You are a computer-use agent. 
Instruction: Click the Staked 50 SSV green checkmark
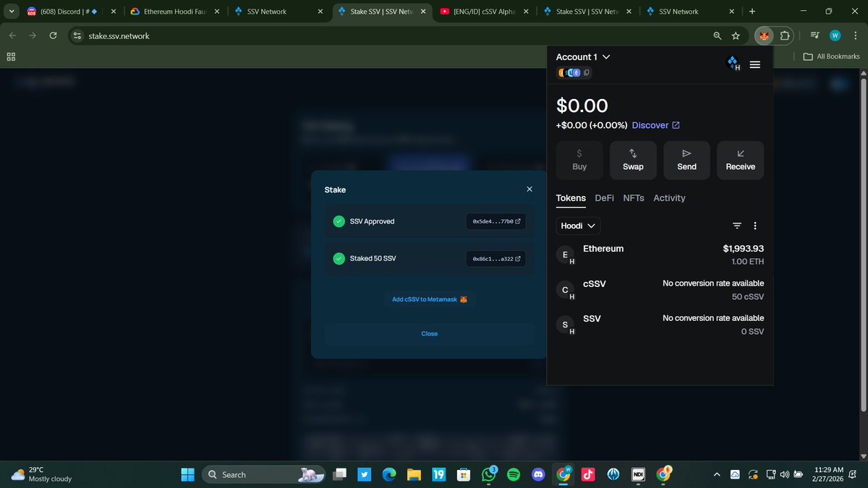click(x=339, y=258)
